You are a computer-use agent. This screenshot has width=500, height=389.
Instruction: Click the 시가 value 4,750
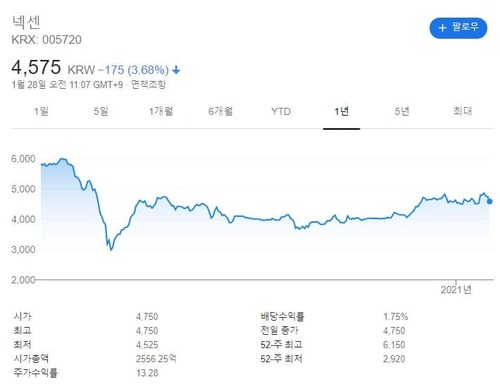(147, 317)
